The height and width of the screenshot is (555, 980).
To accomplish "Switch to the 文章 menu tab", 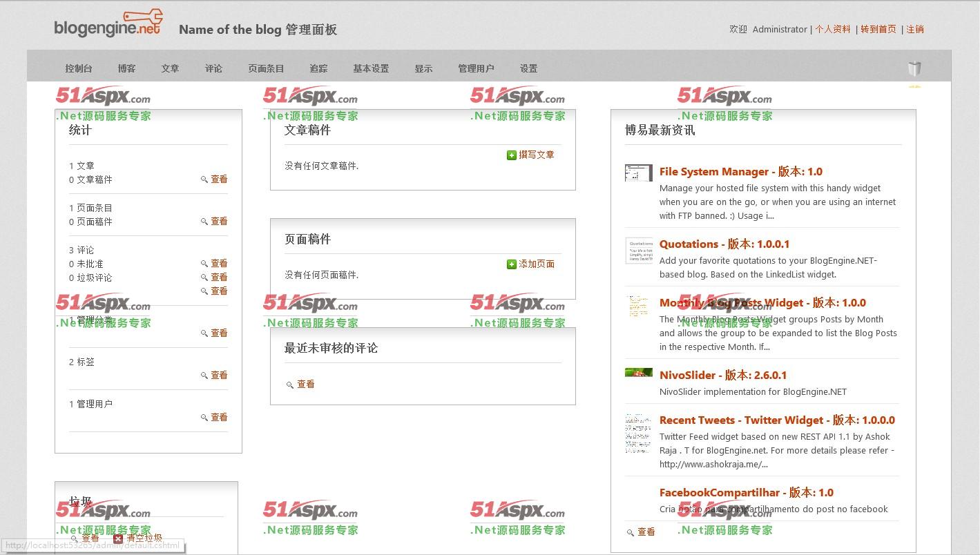I will [x=170, y=68].
